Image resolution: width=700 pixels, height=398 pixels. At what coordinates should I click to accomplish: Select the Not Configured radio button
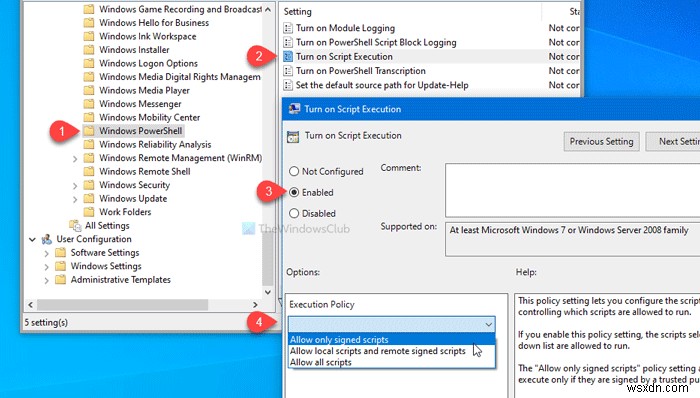[x=294, y=171]
